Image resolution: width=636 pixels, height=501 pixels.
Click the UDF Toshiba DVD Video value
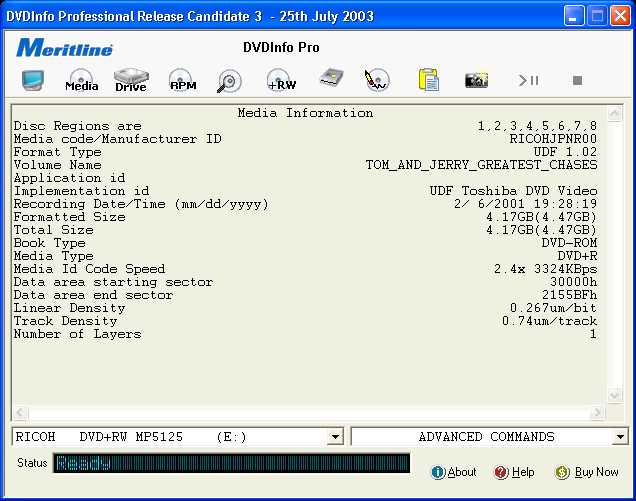click(513, 191)
